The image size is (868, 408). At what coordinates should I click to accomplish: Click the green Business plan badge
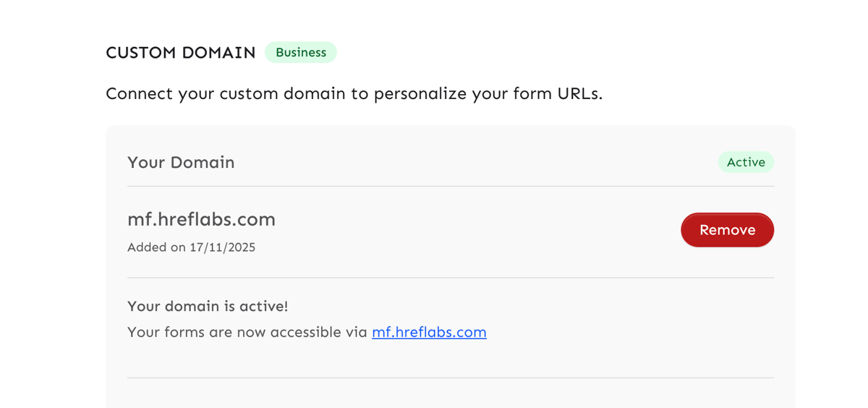(x=301, y=53)
